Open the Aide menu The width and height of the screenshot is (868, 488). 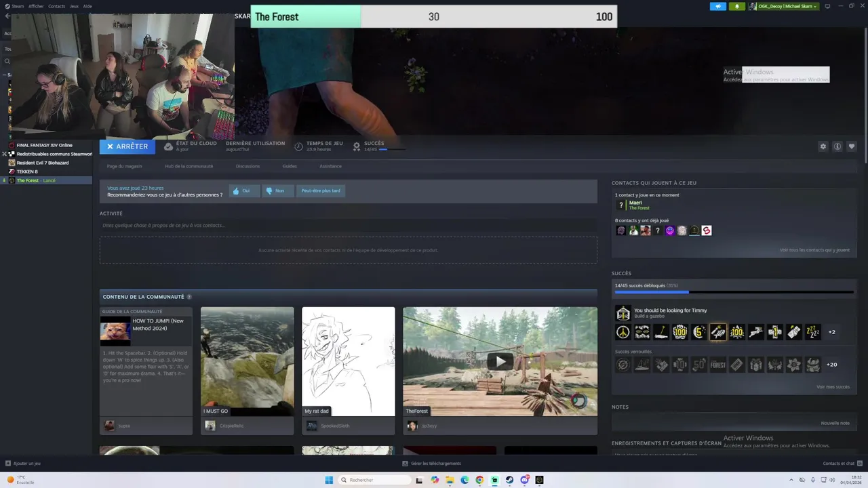coord(87,6)
